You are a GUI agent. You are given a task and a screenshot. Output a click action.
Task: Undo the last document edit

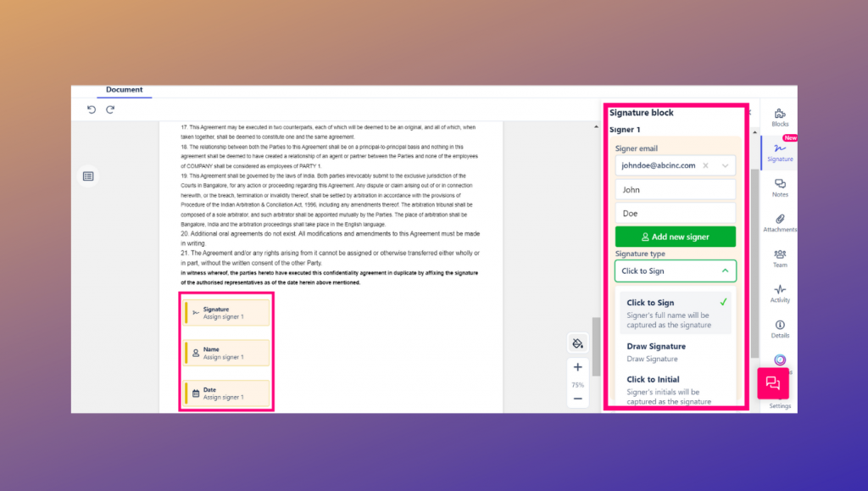pos(92,109)
